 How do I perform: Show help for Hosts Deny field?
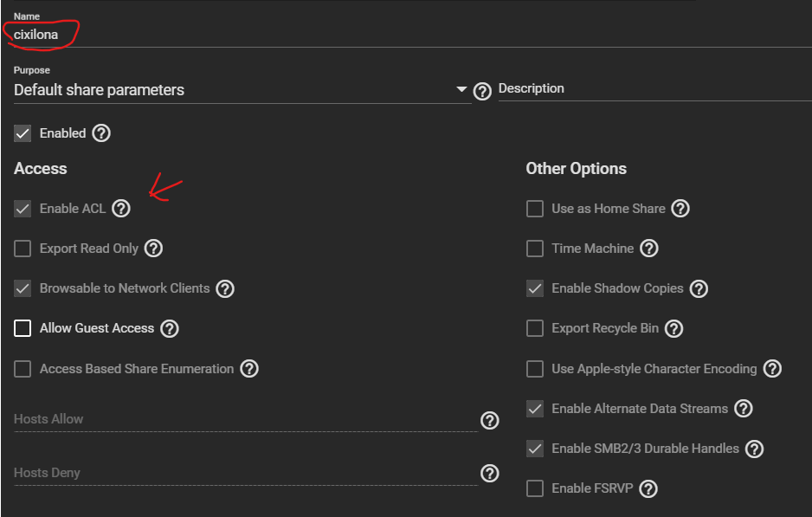click(x=490, y=474)
